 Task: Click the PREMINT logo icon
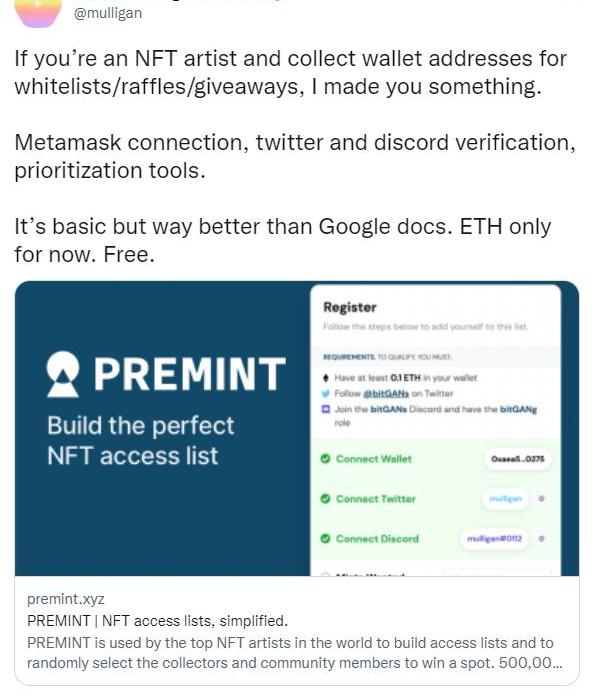tap(63, 374)
